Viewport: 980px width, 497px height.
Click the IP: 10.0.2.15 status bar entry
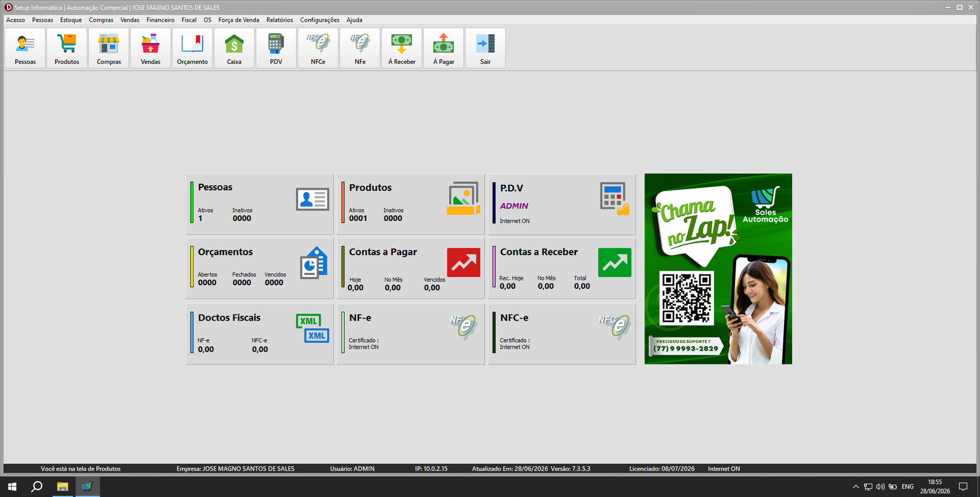pyautogui.click(x=431, y=469)
